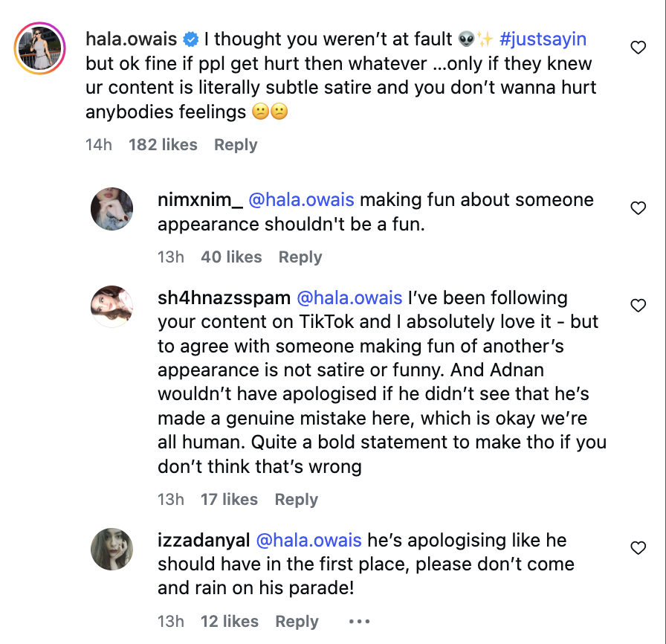This screenshot has height=644, width=666.
Task: Open the hala.owais username link
Action: click(x=132, y=39)
